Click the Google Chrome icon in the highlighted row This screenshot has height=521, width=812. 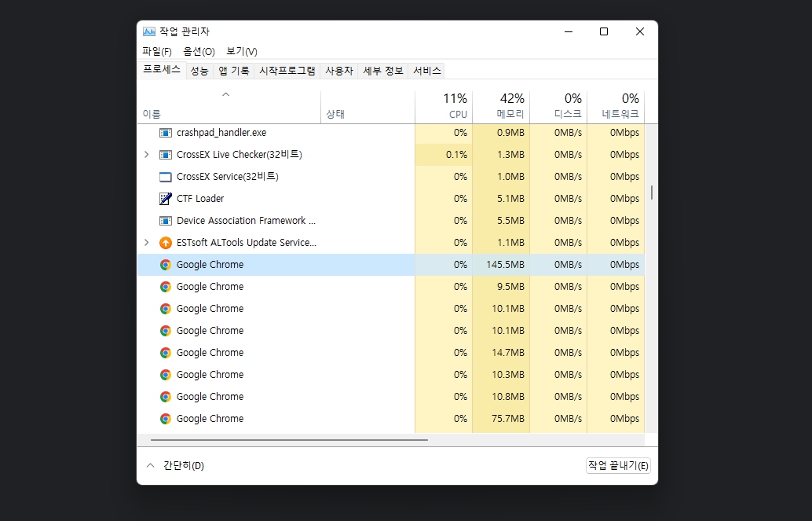(x=165, y=265)
